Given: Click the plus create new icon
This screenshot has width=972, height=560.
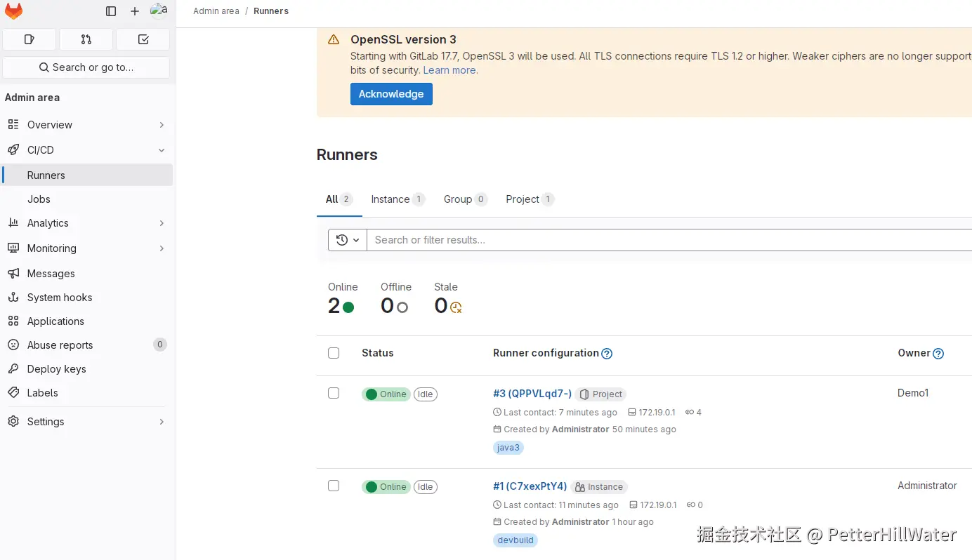Looking at the screenshot, I should [x=135, y=11].
